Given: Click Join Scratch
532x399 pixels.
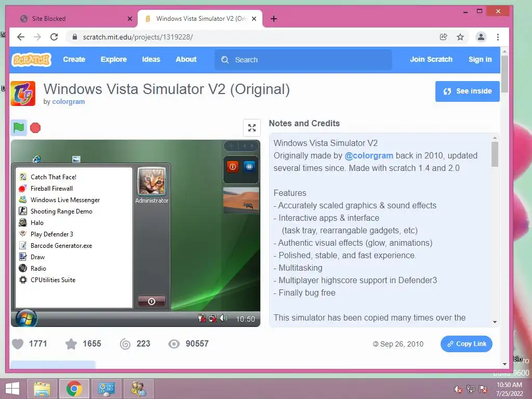Looking at the screenshot, I should pyautogui.click(x=431, y=59).
